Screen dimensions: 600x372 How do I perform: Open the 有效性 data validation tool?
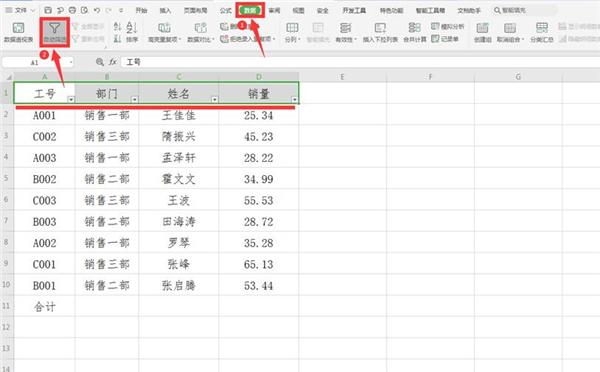[346, 32]
